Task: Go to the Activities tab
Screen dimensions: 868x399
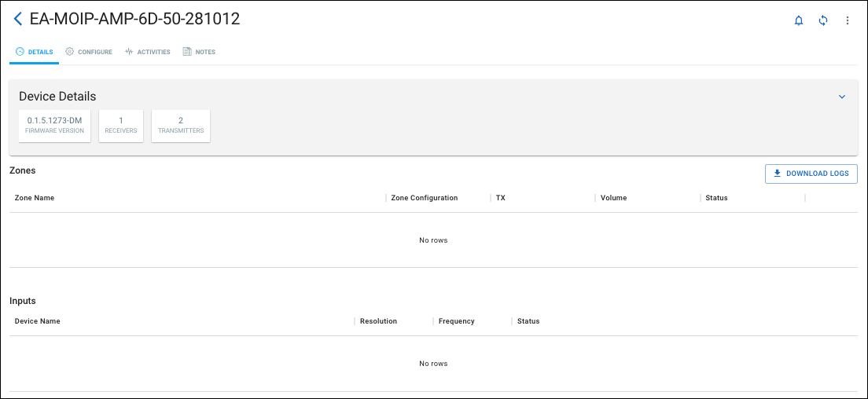Action: pyautogui.click(x=148, y=52)
